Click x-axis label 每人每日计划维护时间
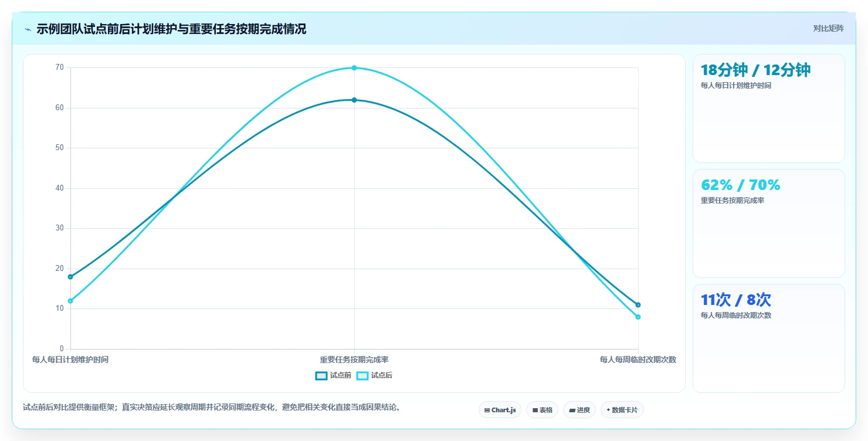 pyautogui.click(x=70, y=359)
